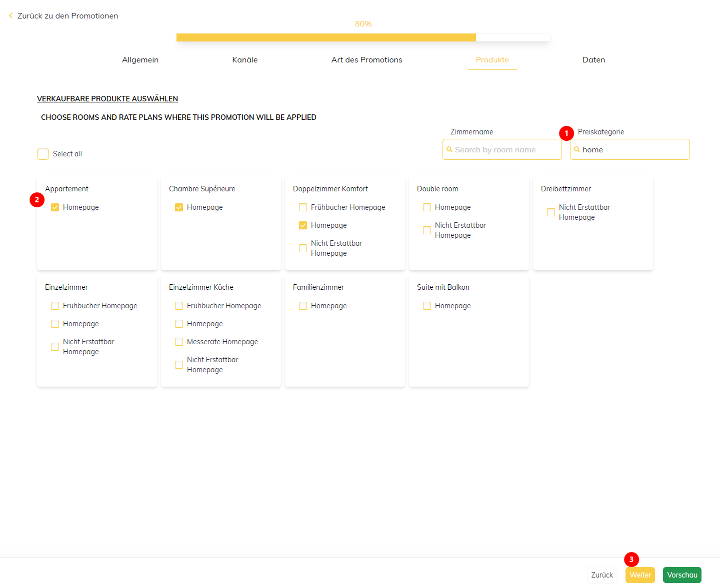This screenshot has height=588, width=720.
Task: Enable Nicht Erstattbar Homepage for Dreibettzimmer
Action: tap(551, 212)
